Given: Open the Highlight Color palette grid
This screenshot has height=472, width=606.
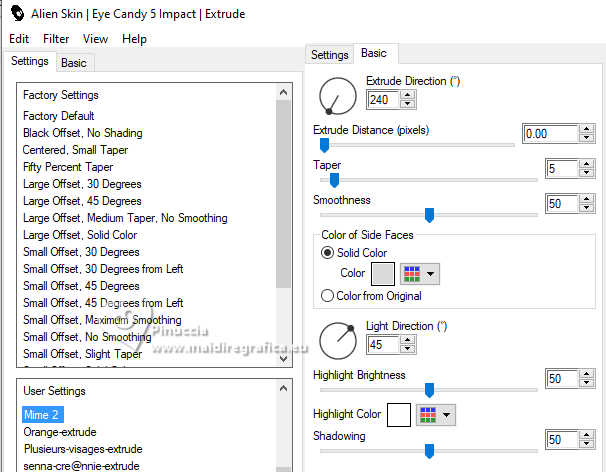Looking at the screenshot, I should pyautogui.click(x=428, y=414).
